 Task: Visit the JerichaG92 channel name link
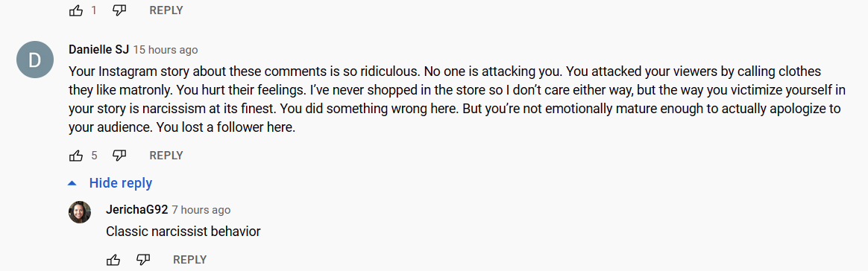coord(136,210)
